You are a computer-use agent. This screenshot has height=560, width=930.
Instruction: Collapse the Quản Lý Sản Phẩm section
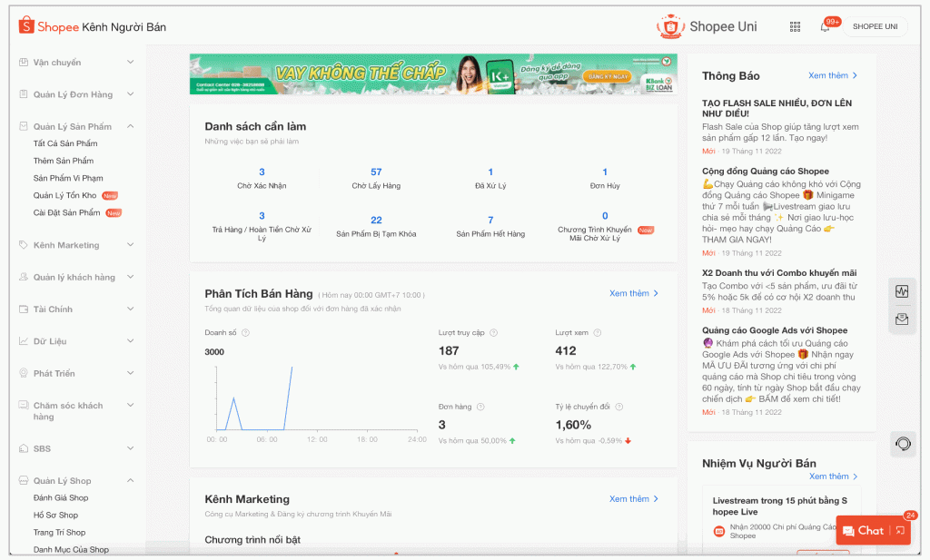(x=130, y=127)
